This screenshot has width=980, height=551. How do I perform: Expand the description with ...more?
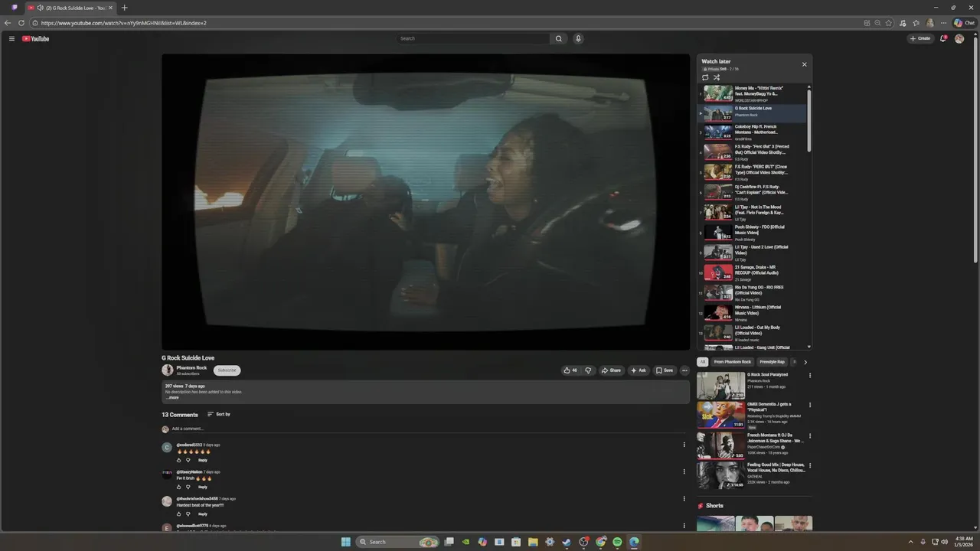click(x=172, y=397)
